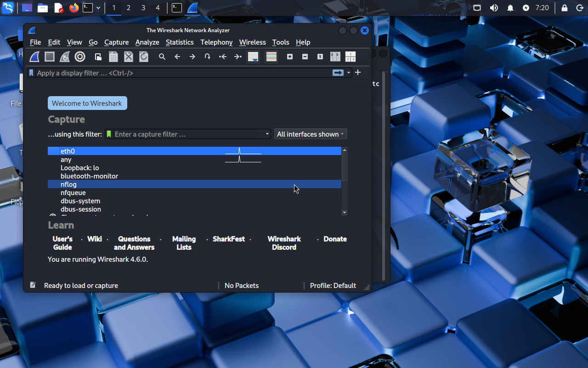
Task: Toggle auto-scroll during live capture
Action: [x=253, y=57]
